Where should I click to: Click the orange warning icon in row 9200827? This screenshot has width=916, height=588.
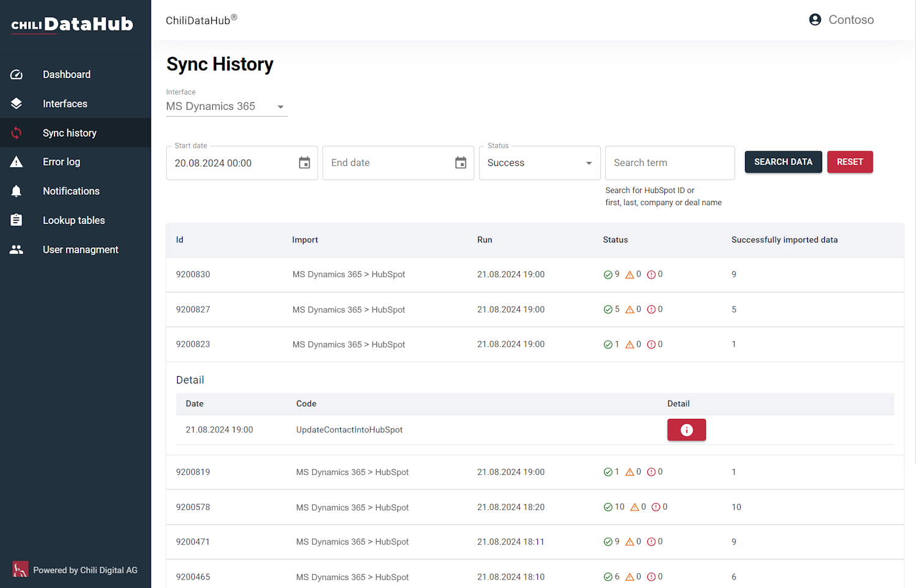coord(630,310)
